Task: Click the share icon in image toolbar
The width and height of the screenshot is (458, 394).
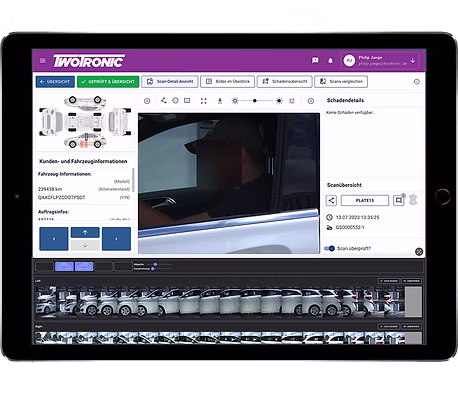Action: coord(164,100)
